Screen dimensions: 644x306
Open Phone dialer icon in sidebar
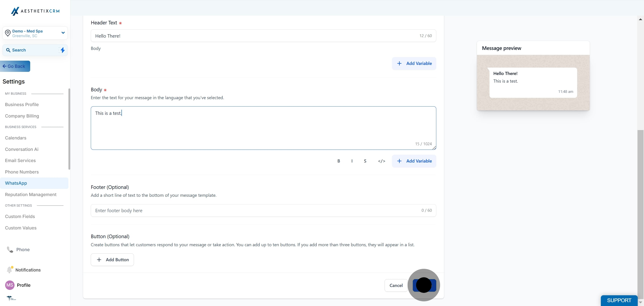pyautogui.click(x=10, y=249)
